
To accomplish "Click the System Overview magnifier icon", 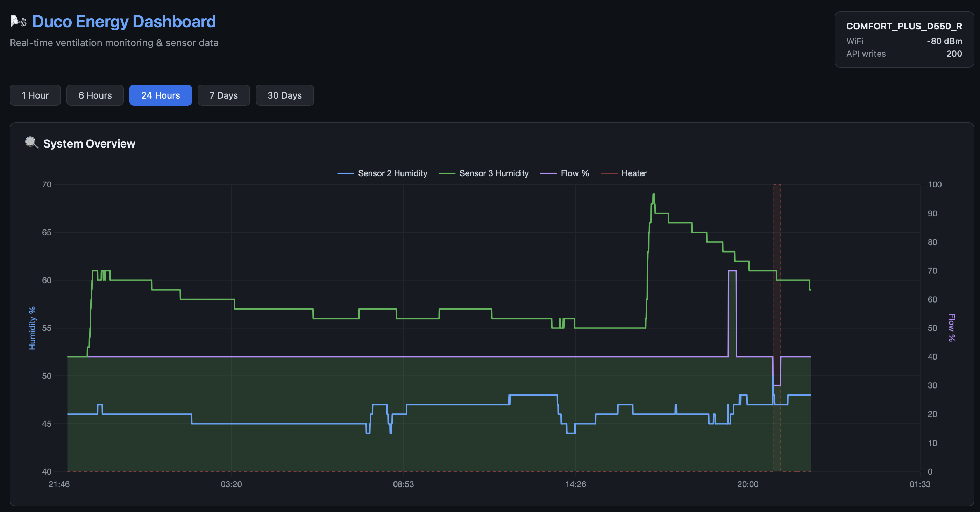I will click(x=31, y=143).
